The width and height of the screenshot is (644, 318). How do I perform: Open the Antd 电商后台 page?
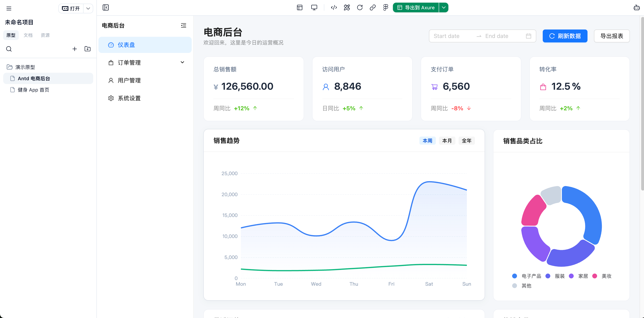tap(48, 78)
